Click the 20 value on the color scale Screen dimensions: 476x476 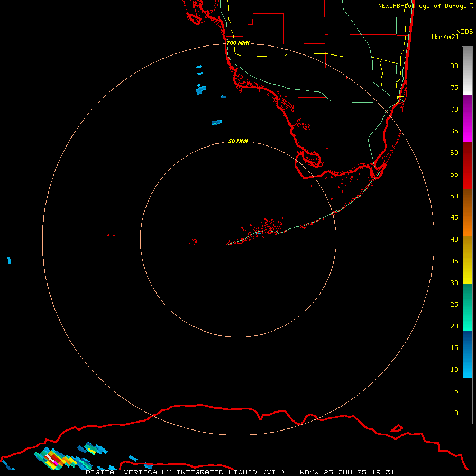point(454,326)
